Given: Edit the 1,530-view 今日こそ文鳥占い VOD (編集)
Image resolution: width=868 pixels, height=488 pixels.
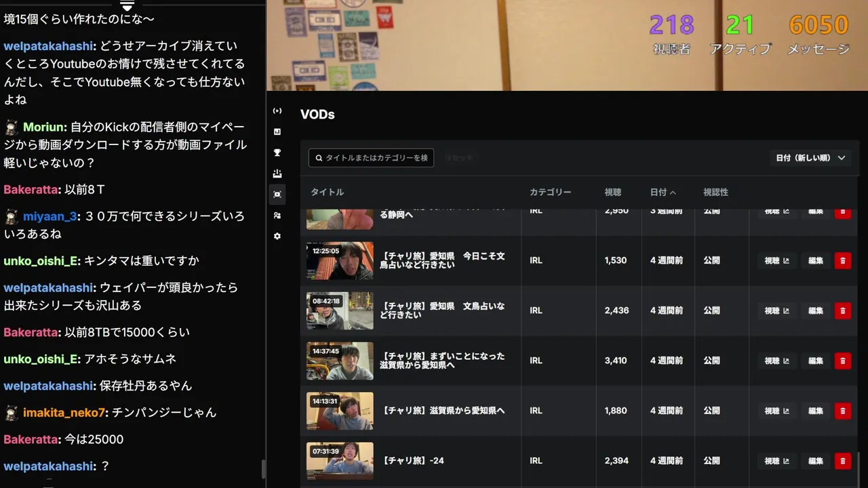Looking at the screenshot, I should click(x=816, y=260).
